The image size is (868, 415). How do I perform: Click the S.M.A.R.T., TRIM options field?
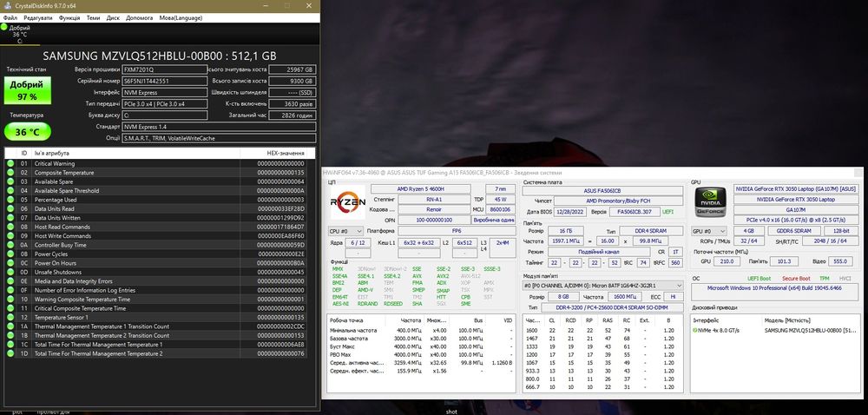click(x=220, y=138)
